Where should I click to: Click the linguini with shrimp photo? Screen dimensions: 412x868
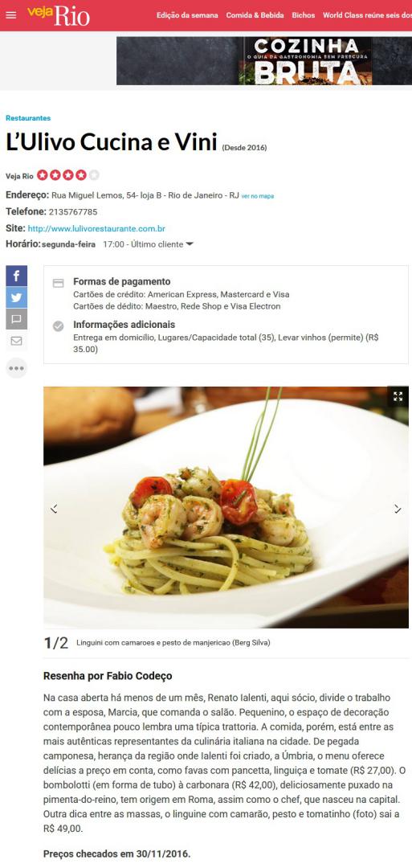226,507
